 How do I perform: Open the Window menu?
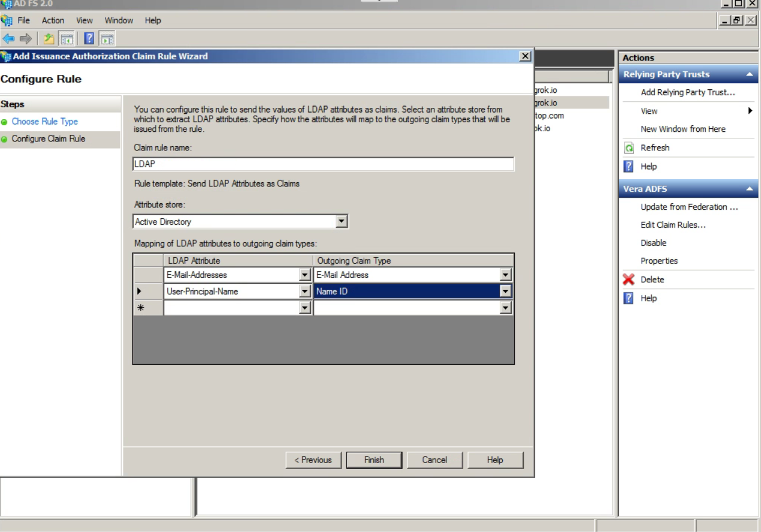pos(119,20)
